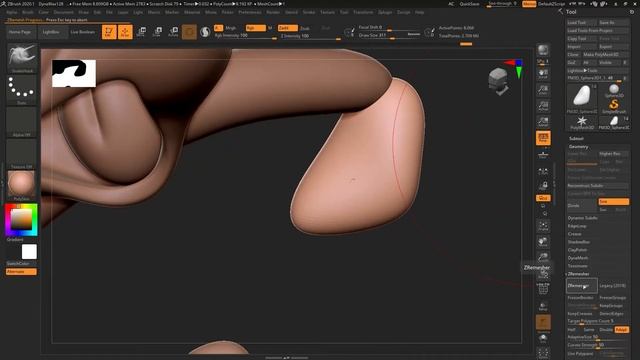Expand the Crease section
Screen dimensions: 640x360
574,234
